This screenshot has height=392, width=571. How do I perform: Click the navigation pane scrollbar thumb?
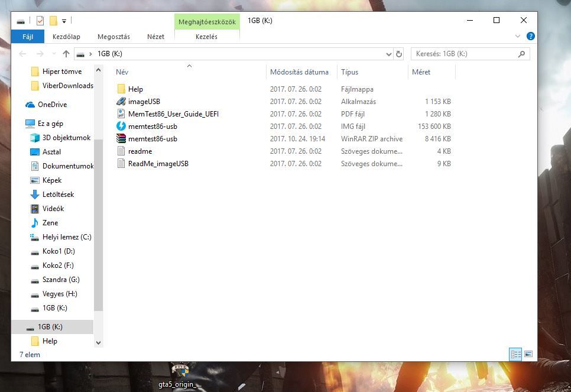click(98, 225)
